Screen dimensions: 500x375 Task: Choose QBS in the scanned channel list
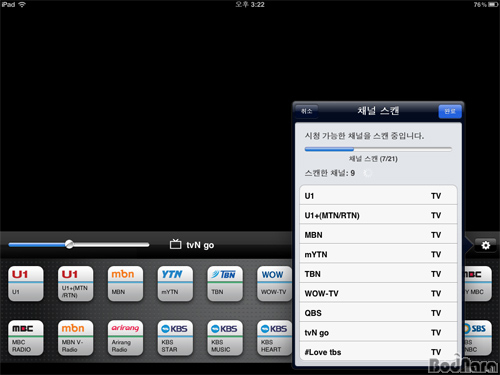point(378,313)
